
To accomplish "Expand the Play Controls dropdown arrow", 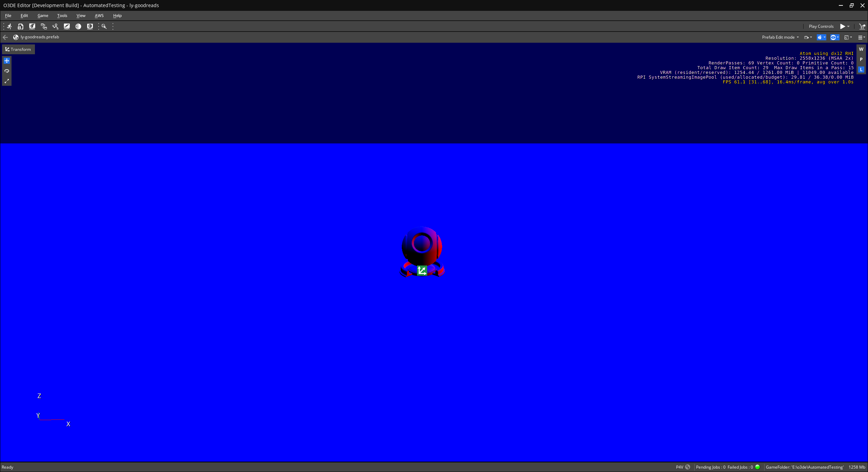I will 848,26.
